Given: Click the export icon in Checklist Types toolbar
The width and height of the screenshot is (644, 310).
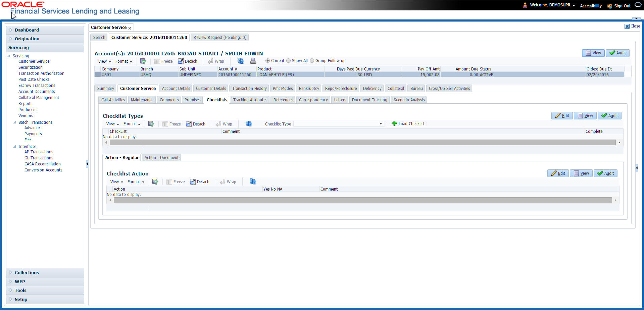Looking at the screenshot, I should click(x=151, y=124).
